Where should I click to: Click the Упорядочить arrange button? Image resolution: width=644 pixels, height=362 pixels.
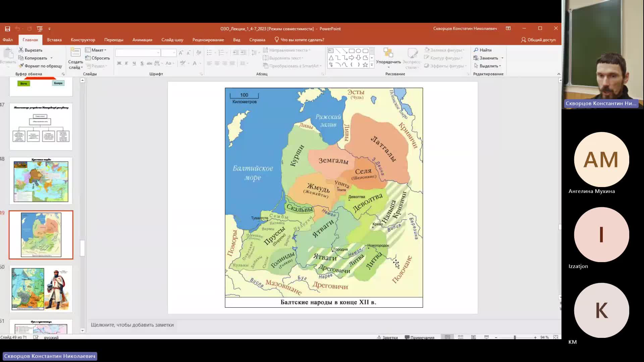point(388,58)
